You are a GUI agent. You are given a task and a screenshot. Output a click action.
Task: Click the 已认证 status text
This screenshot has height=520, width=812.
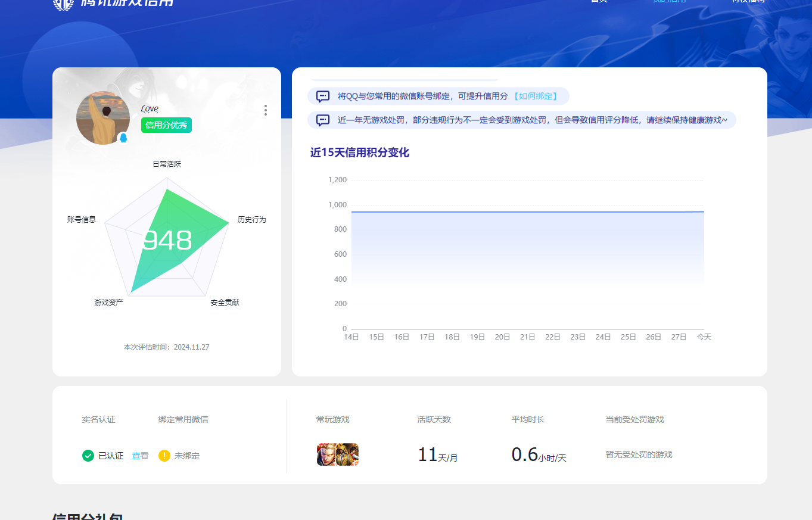pyautogui.click(x=111, y=456)
